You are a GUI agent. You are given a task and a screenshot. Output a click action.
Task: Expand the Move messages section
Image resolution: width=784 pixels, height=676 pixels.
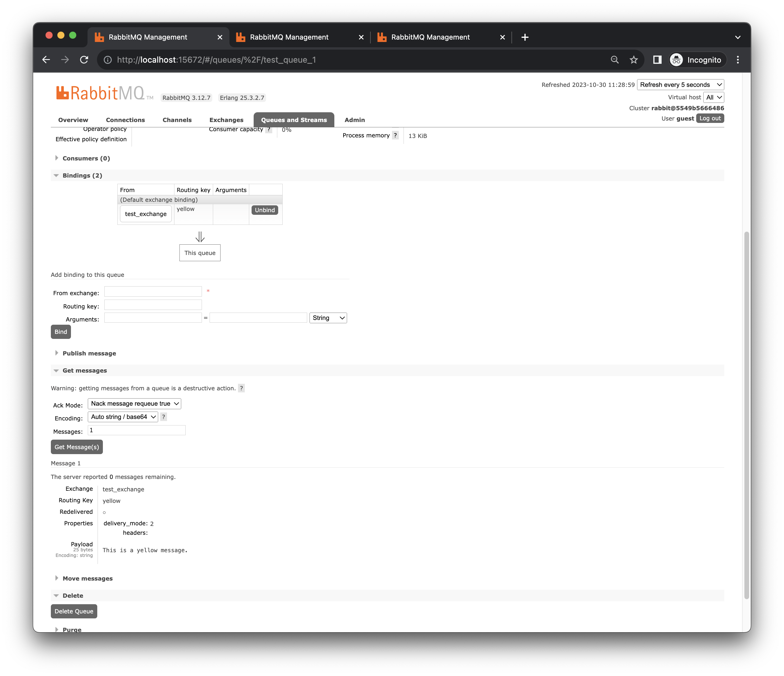pyautogui.click(x=88, y=578)
